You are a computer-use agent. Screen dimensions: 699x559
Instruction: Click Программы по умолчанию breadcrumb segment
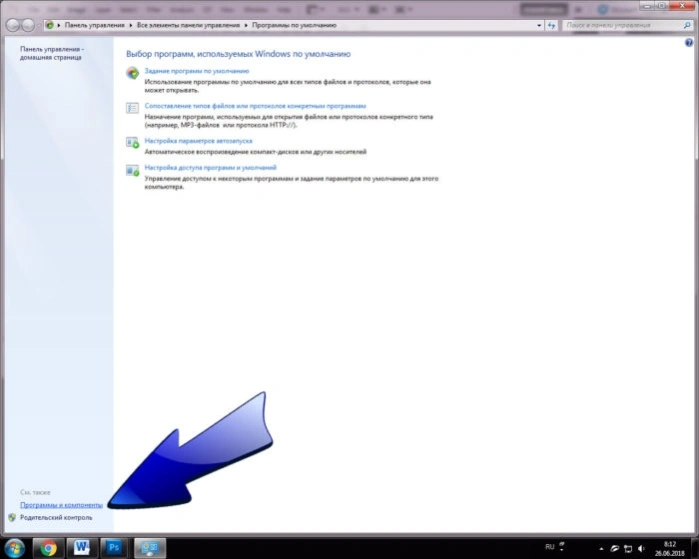click(x=294, y=25)
